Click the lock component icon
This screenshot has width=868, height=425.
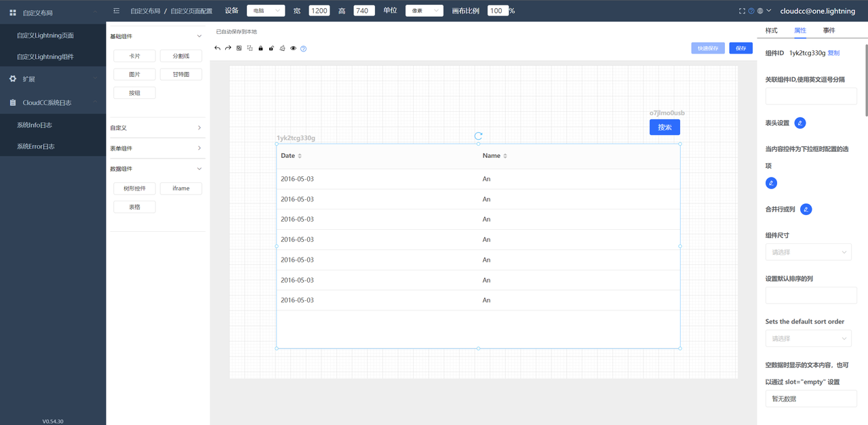[x=260, y=48]
